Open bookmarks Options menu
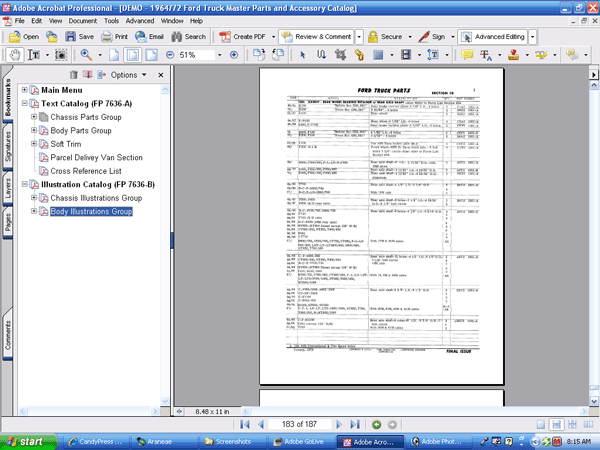This screenshot has width=600, height=450. 128,75
